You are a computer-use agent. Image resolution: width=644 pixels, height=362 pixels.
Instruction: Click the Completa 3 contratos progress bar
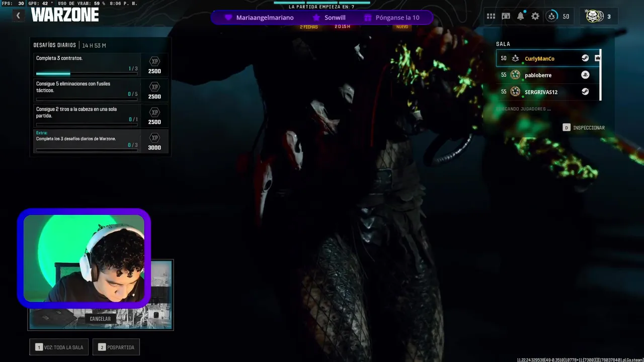[x=87, y=74]
